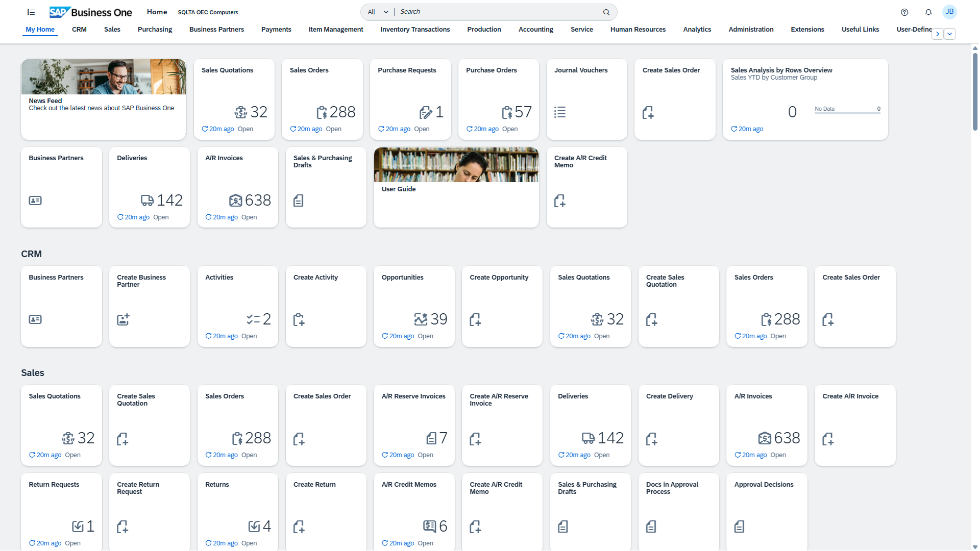Click the Create Activity plus icon
The width and height of the screenshot is (980, 551).
coord(299,320)
